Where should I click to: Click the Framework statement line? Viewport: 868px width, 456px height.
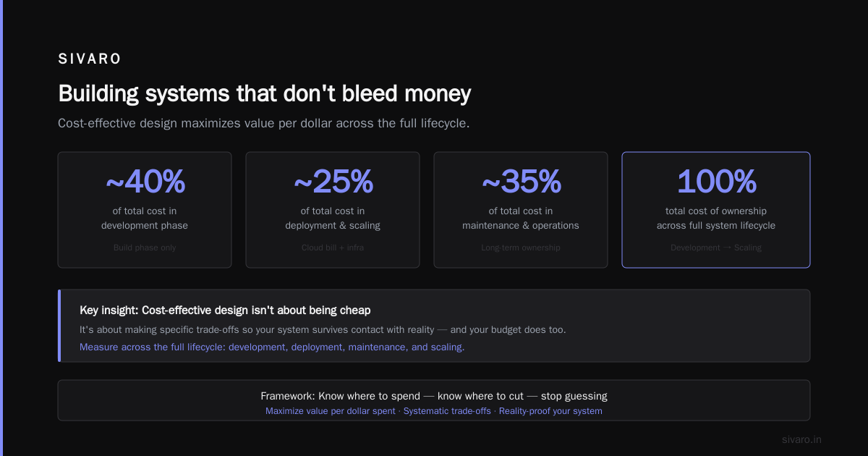coord(434,396)
